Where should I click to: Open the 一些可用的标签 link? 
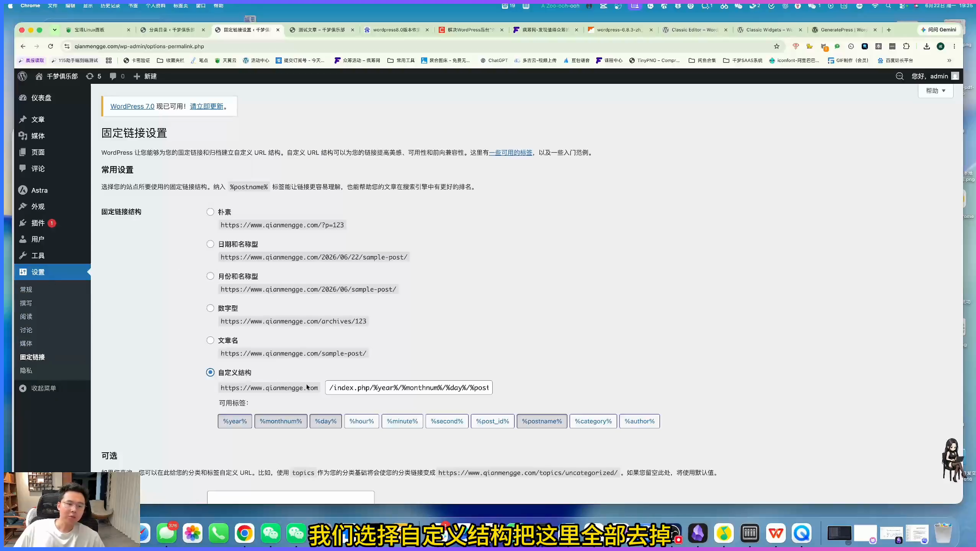tap(511, 153)
